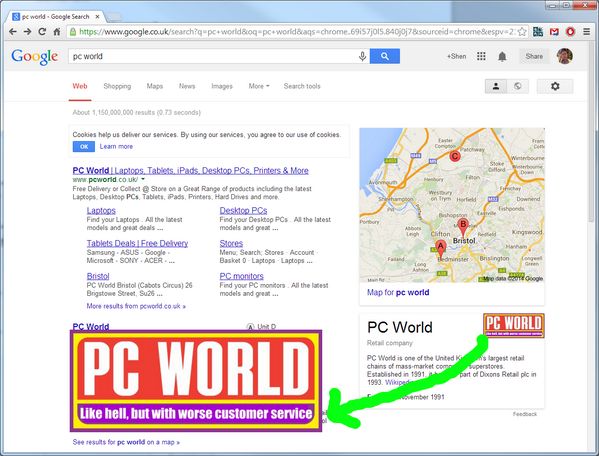The image size is (599, 456).
Task: Click the Bristol map image
Action: [x=452, y=205]
